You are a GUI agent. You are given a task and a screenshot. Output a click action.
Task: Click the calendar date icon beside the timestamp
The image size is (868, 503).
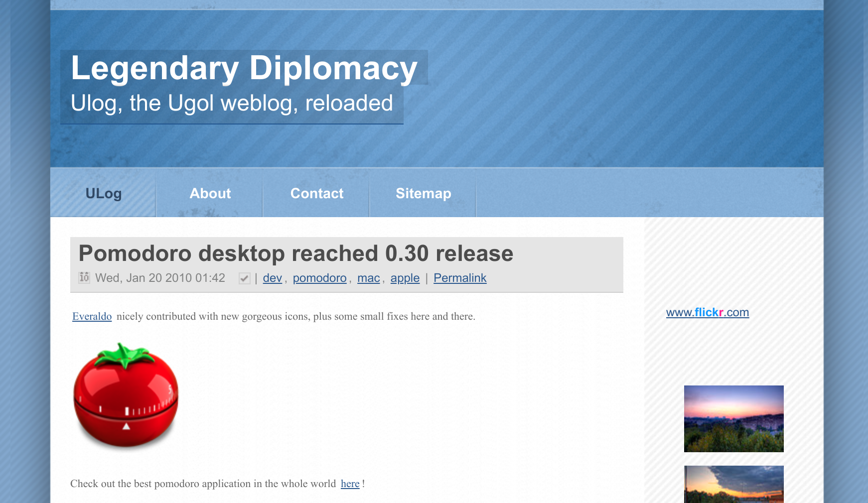point(83,278)
